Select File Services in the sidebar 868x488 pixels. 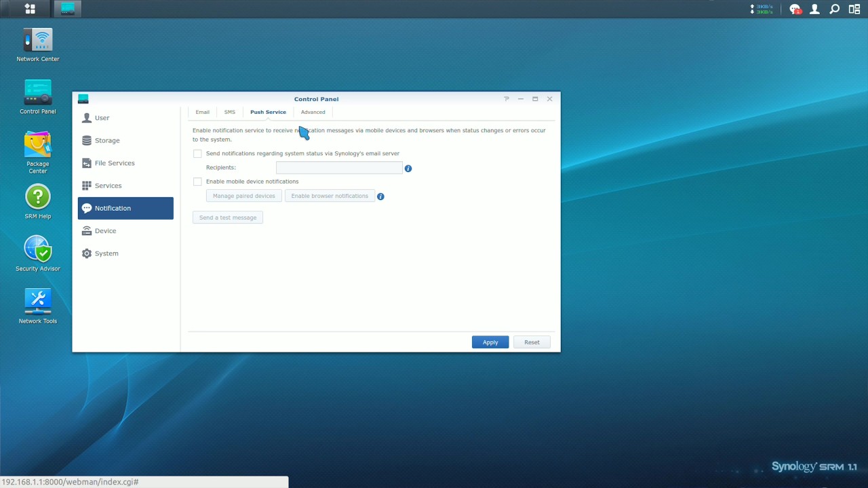115,163
